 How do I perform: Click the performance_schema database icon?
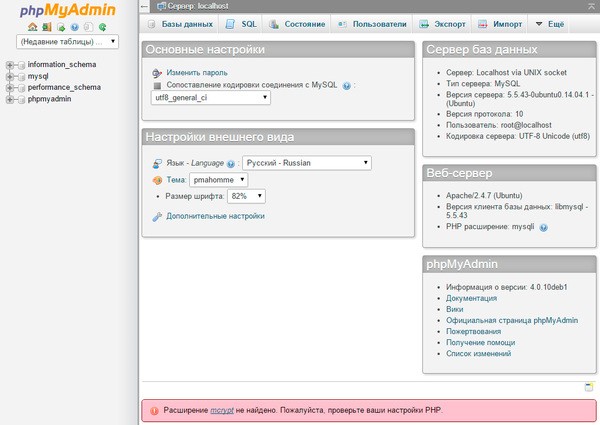pyautogui.click(x=21, y=88)
